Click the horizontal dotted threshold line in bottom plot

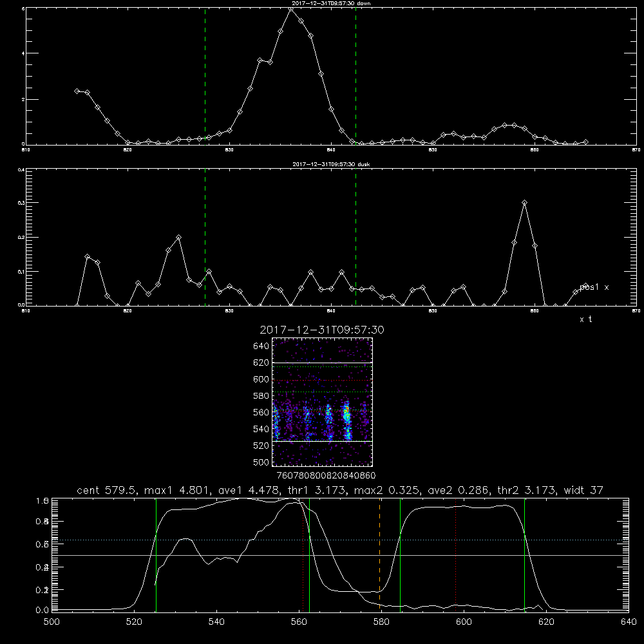tap(340, 540)
